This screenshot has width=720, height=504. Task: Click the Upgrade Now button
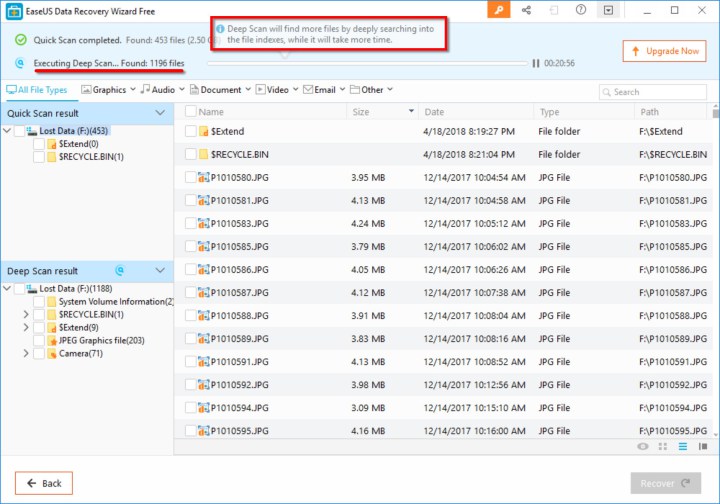[x=664, y=50]
